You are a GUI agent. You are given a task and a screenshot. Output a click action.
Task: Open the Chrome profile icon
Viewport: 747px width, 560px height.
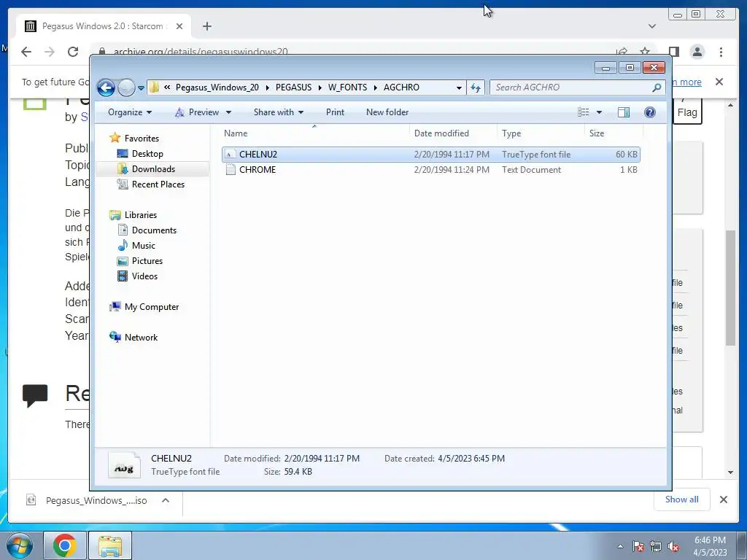697,52
